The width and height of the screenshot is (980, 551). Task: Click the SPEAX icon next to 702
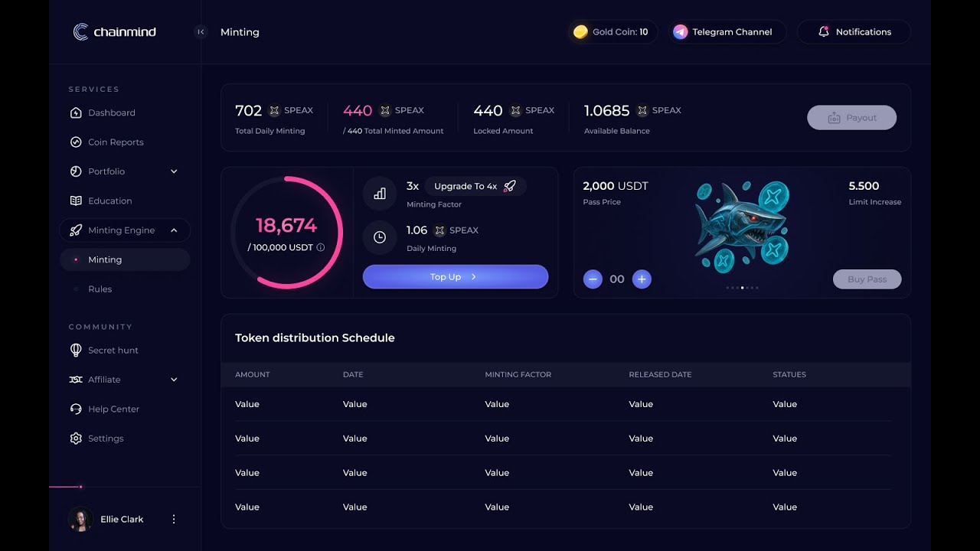274,110
